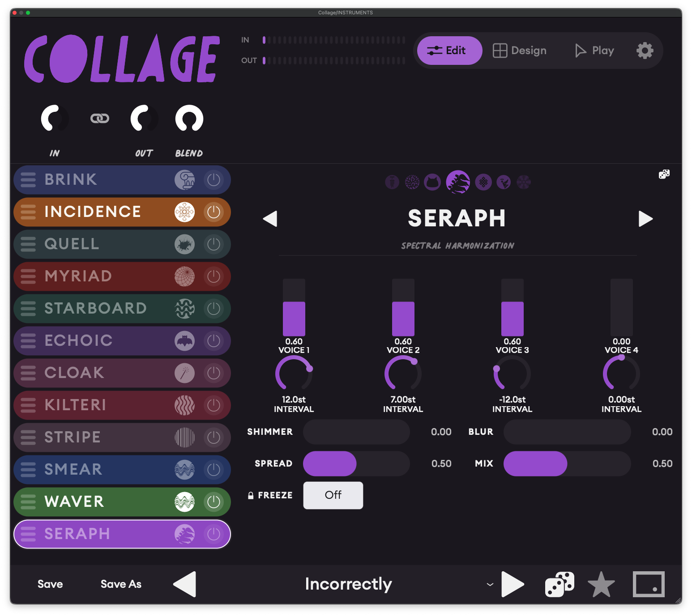Toggle the Freeze lock icon
The image size is (692, 616).
pos(251,495)
